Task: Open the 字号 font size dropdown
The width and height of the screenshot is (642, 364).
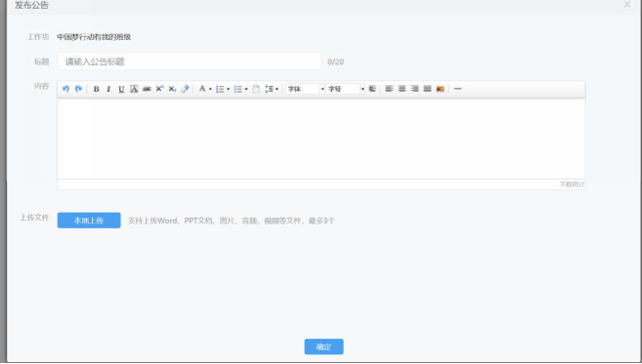Action: click(x=345, y=89)
